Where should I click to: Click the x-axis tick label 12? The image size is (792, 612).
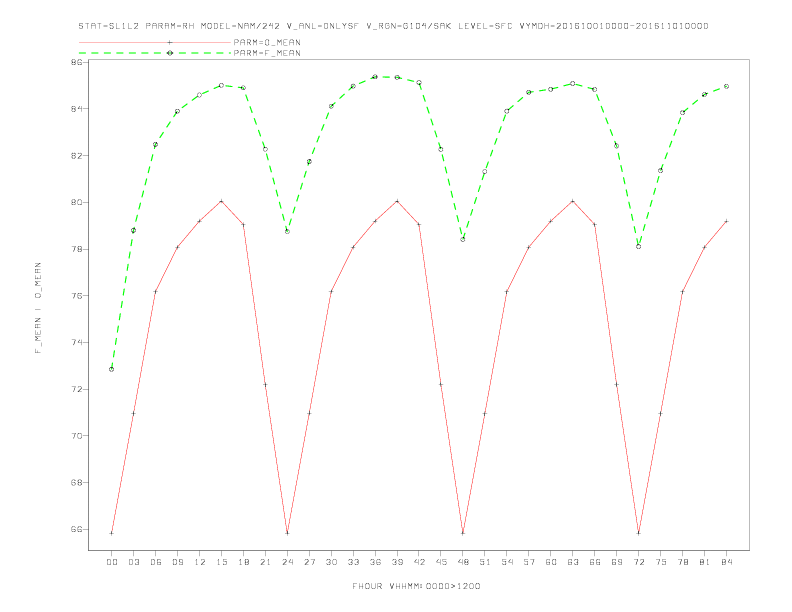(x=200, y=562)
